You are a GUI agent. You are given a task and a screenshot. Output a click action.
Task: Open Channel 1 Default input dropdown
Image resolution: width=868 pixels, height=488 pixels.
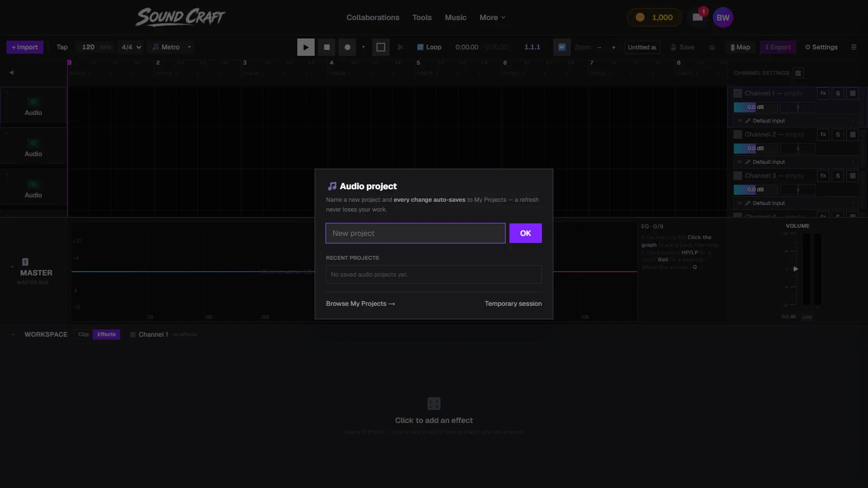[x=796, y=121]
